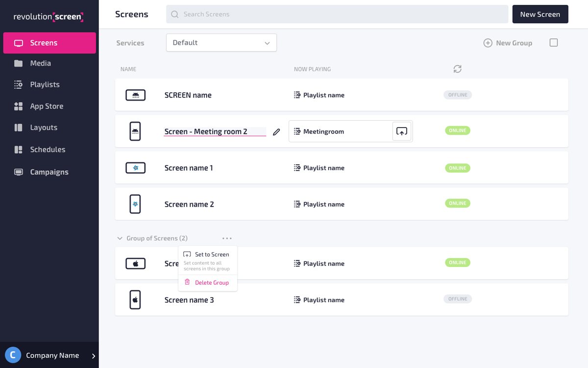
Task: Click the Apple portrait icon for Screen name 3
Action: click(135, 300)
